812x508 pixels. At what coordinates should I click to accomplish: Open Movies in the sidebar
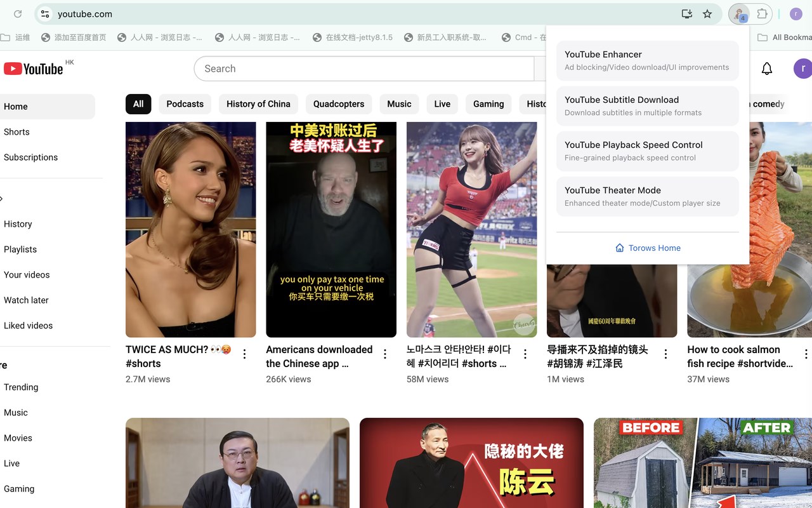[x=48, y=438]
